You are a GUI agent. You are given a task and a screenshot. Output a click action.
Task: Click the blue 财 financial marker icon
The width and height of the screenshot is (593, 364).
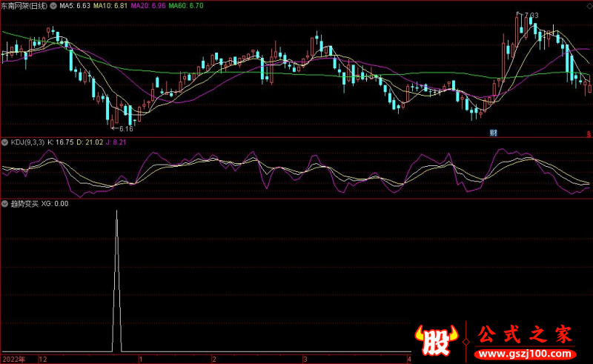[x=493, y=132]
